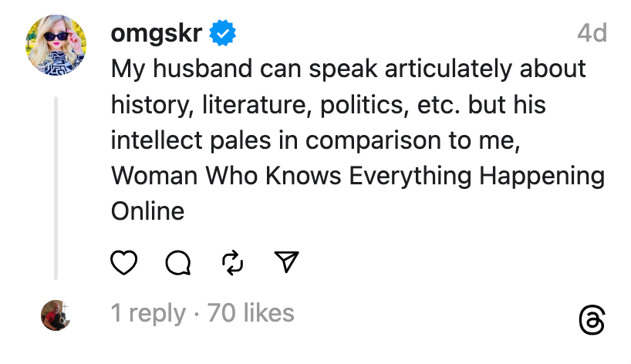This screenshot has width=631, height=364.
Task: Open the replier's small avatar
Action: click(56, 315)
